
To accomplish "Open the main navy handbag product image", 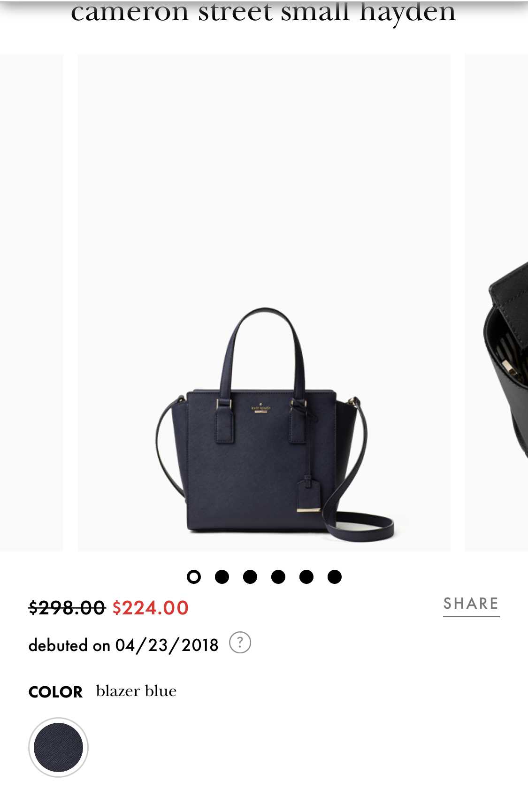I will pos(264,303).
